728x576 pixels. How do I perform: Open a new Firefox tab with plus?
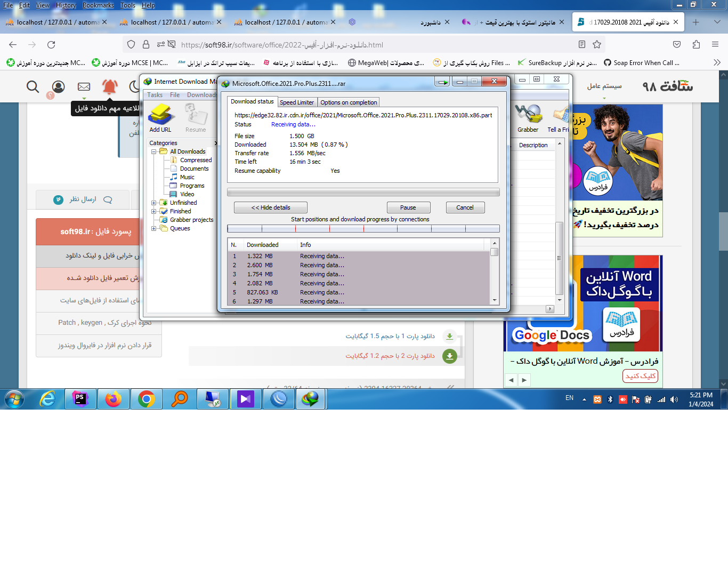tap(695, 22)
